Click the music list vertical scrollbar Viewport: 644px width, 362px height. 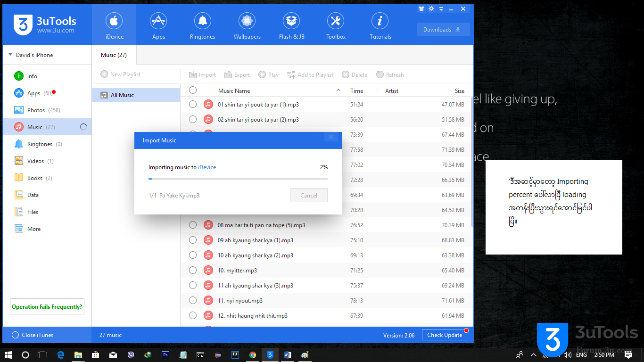(472, 163)
